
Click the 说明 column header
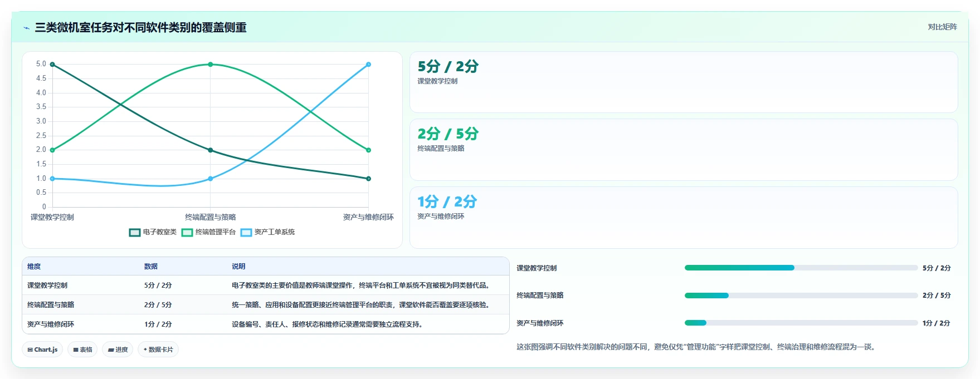point(238,267)
